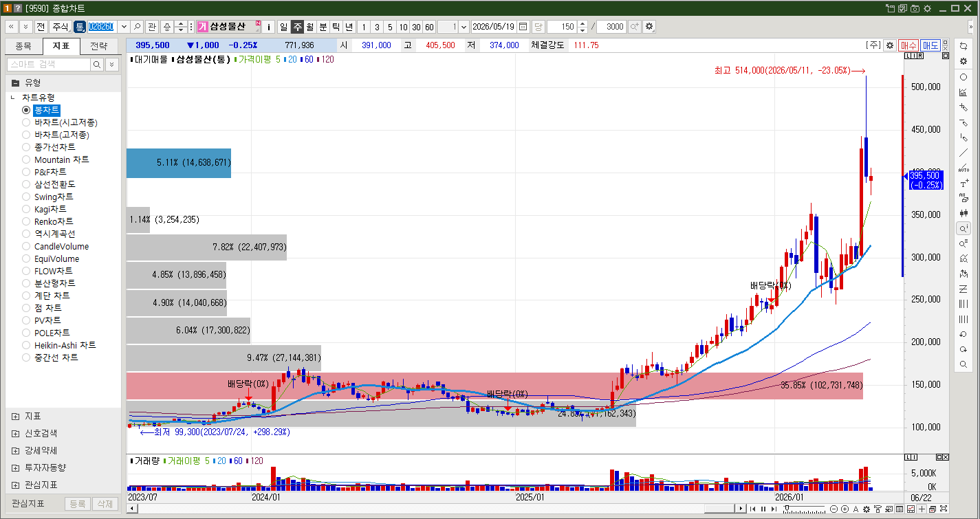Jump to last bar playback icon
Viewport: 980px width, 519px height.
pos(774,509)
